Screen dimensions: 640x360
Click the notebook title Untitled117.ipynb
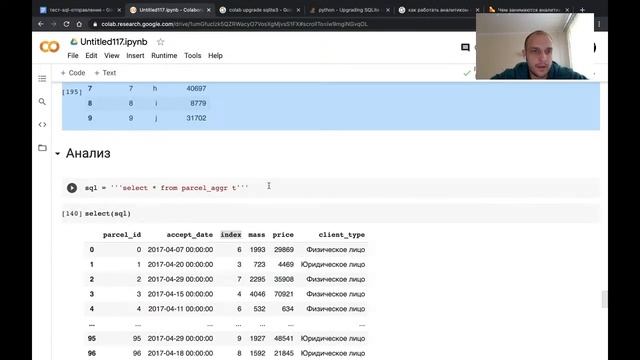[113, 42]
